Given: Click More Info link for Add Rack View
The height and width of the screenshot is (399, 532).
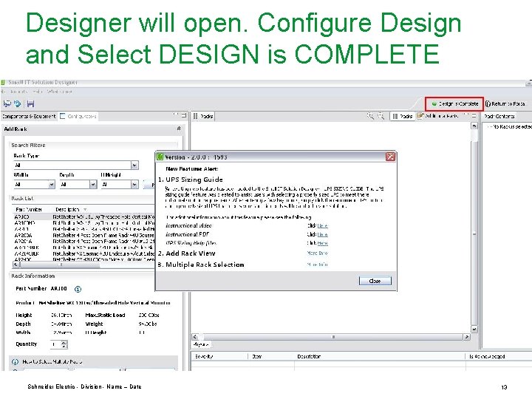Looking at the screenshot, I should (317, 253).
